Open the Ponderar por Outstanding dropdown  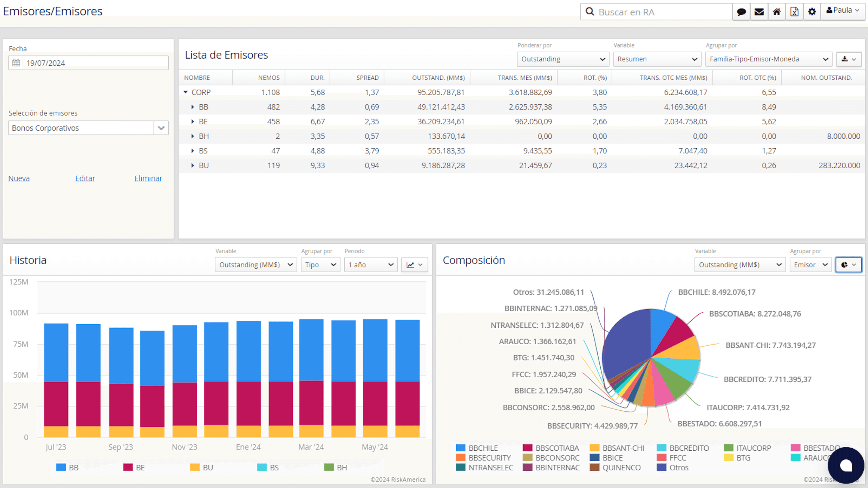click(563, 59)
